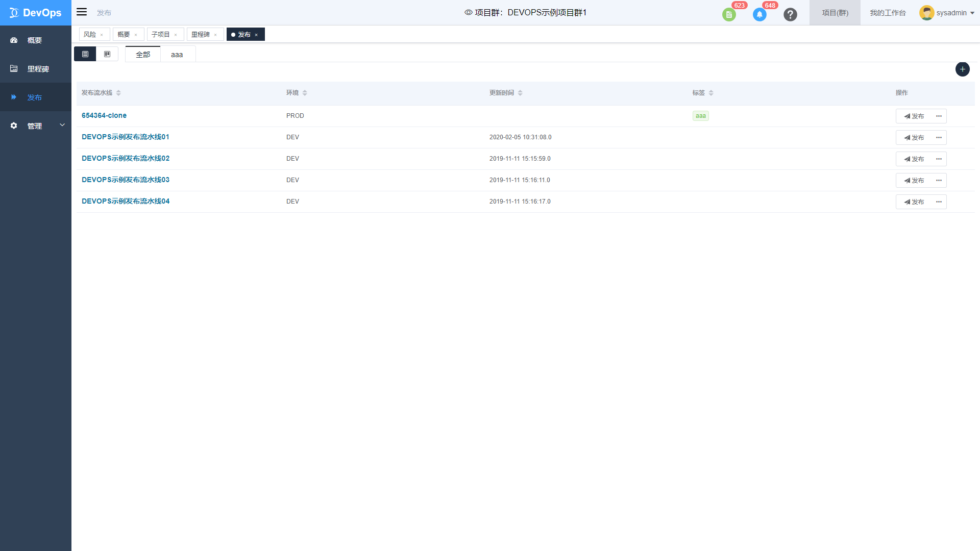Click the help question mark icon
This screenshot has width=980, height=551.
pyautogui.click(x=791, y=12)
